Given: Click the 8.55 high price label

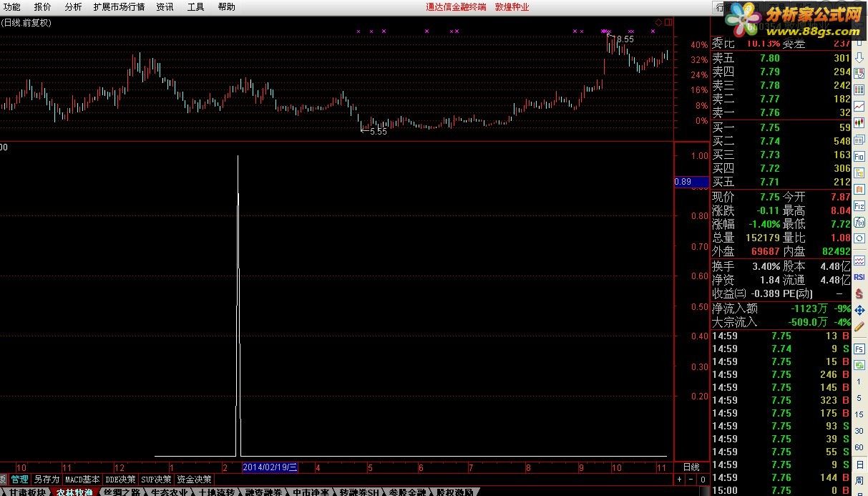Looking at the screenshot, I should tap(625, 39).
